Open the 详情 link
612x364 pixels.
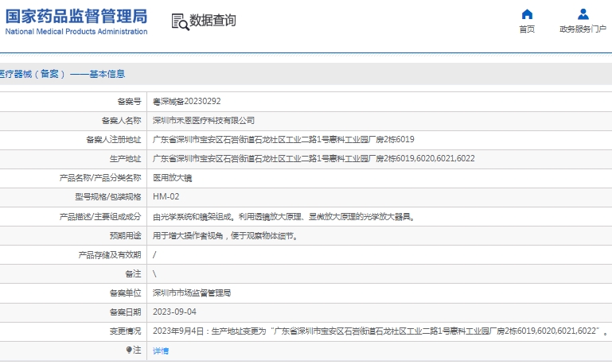click(x=161, y=350)
